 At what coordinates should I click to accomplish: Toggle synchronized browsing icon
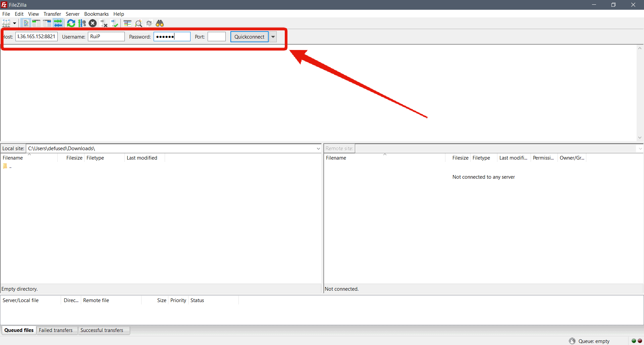click(x=149, y=23)
